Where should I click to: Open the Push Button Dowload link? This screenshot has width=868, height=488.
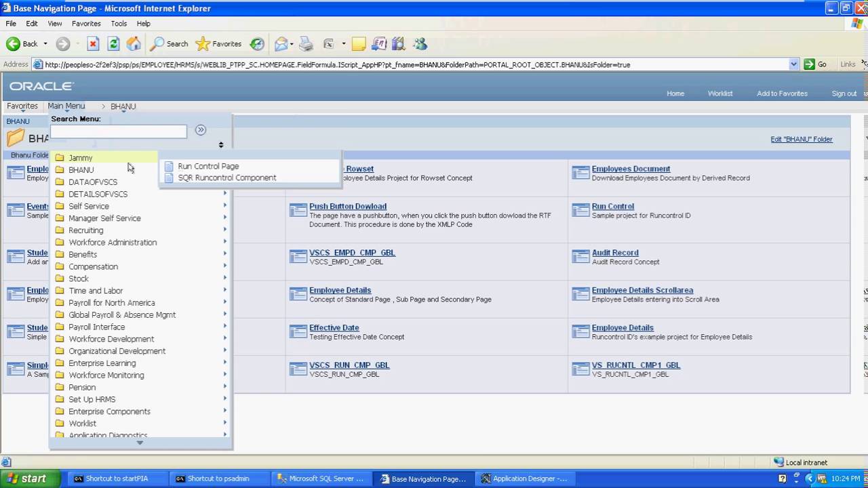click(348, 206)
